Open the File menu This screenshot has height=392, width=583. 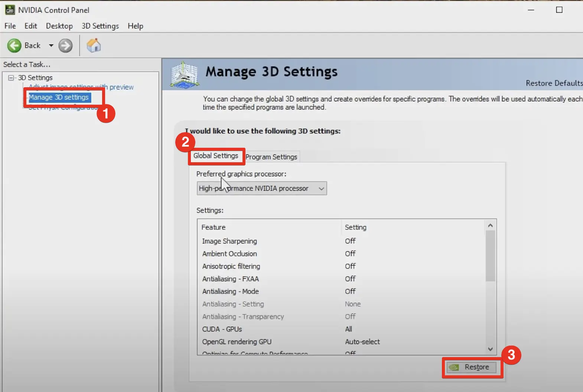click(x=10, y=26)
